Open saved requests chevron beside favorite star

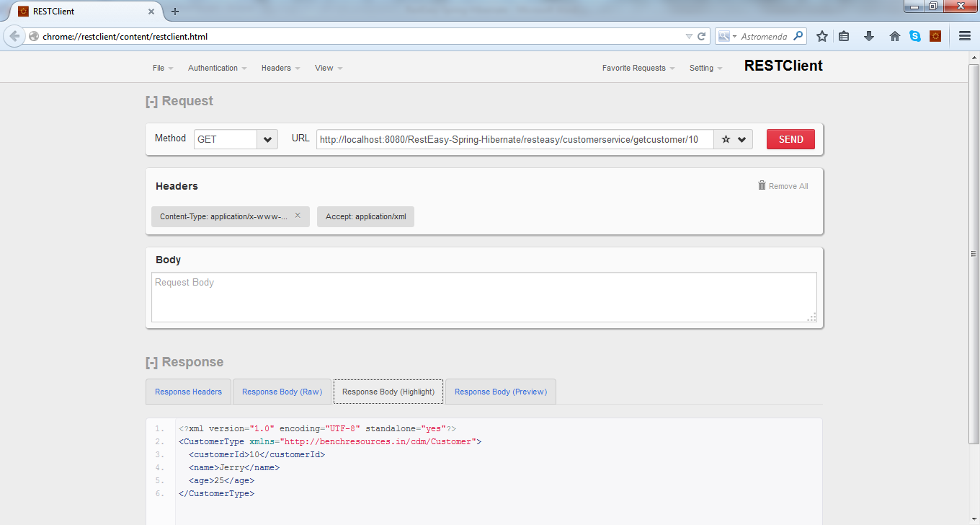pyautogui.click(x=741, y=139)
